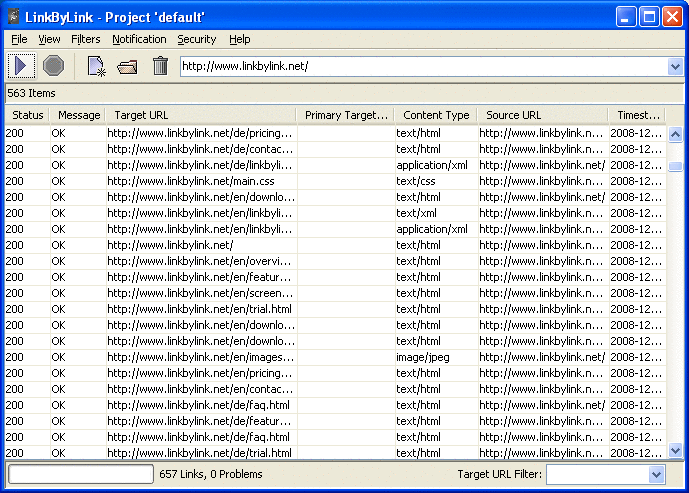Sort by the Message column header
689x493 pixels.
click(x=78, y=115)
